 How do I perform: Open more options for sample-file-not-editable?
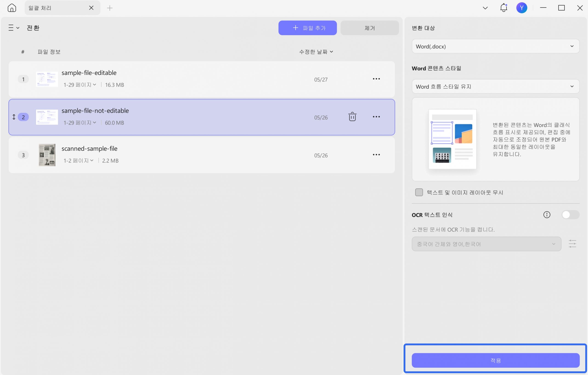(376, 117)
